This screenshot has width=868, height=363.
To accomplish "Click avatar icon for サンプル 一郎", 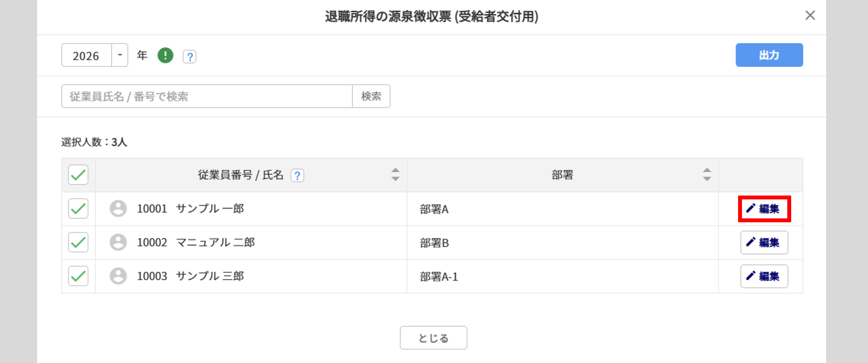I will [118, 208].
